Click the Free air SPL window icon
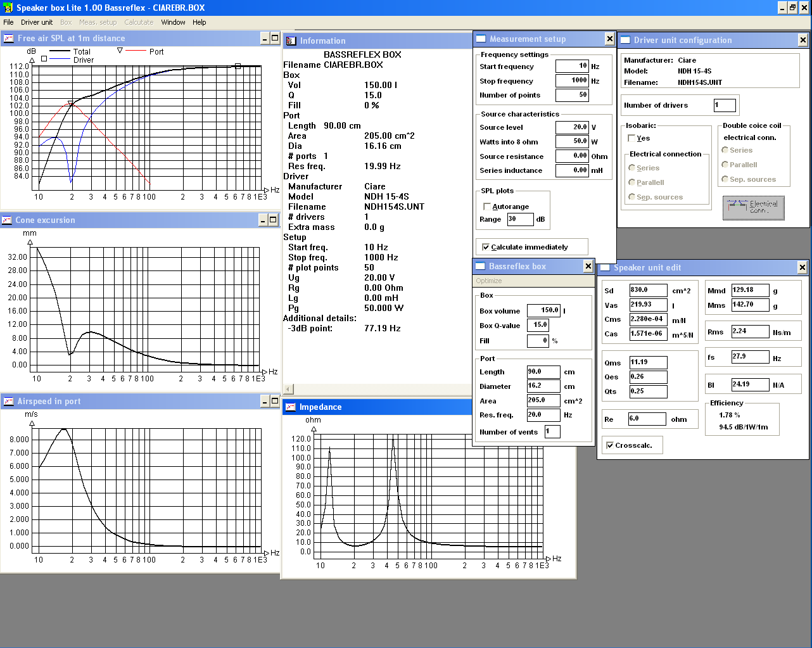Image resolution: width=812 pixels, height=648 pixels. (8, 39)
